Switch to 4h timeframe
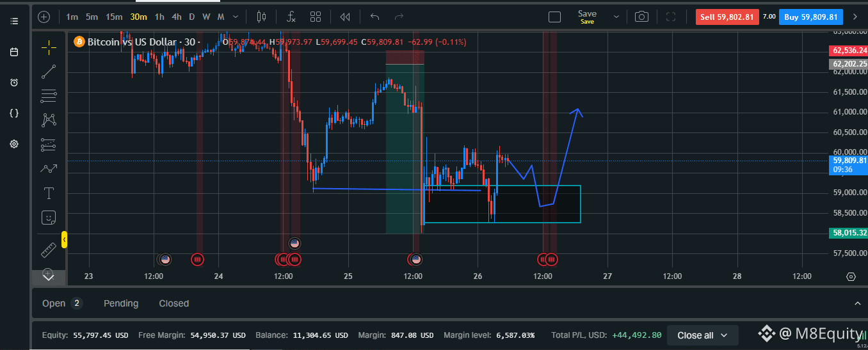 (x=177, y=17)
